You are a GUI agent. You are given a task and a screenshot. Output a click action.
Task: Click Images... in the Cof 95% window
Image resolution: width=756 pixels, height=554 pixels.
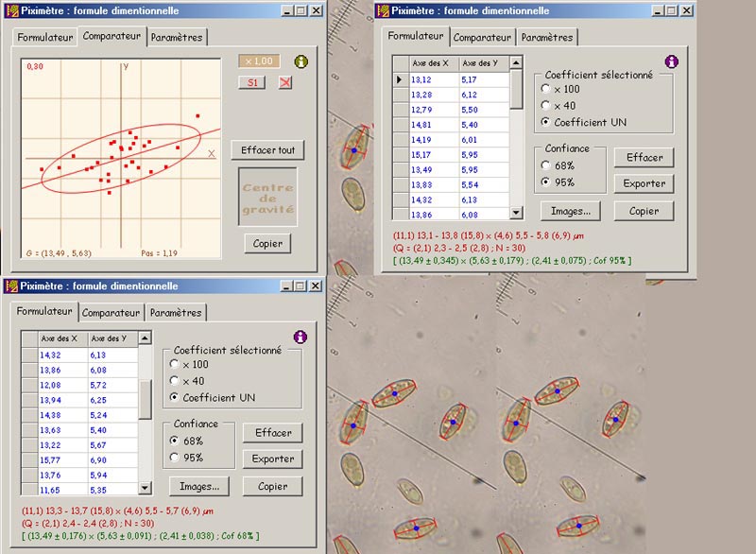[571, 211]
